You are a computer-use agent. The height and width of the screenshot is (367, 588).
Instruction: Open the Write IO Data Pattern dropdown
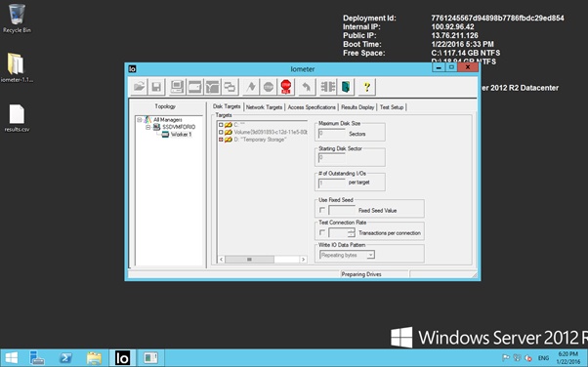point(370,255)
